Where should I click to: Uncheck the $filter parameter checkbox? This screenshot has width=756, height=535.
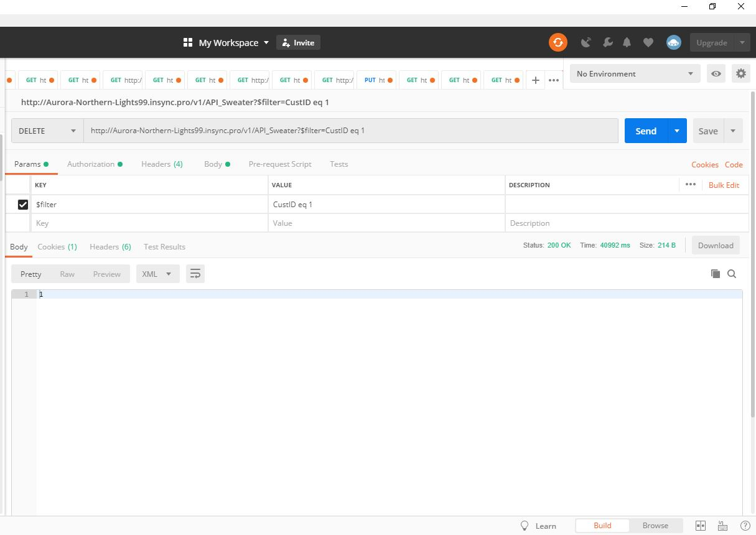[x=23, y=204]
